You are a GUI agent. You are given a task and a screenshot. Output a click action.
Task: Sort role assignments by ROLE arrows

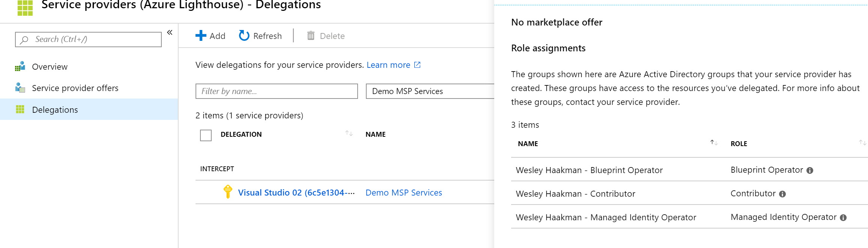coord(862,143)
